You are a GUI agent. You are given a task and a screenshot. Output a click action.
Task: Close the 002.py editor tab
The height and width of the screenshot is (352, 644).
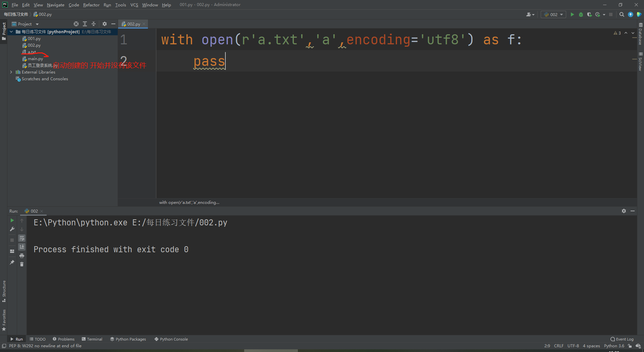point(144,24)
